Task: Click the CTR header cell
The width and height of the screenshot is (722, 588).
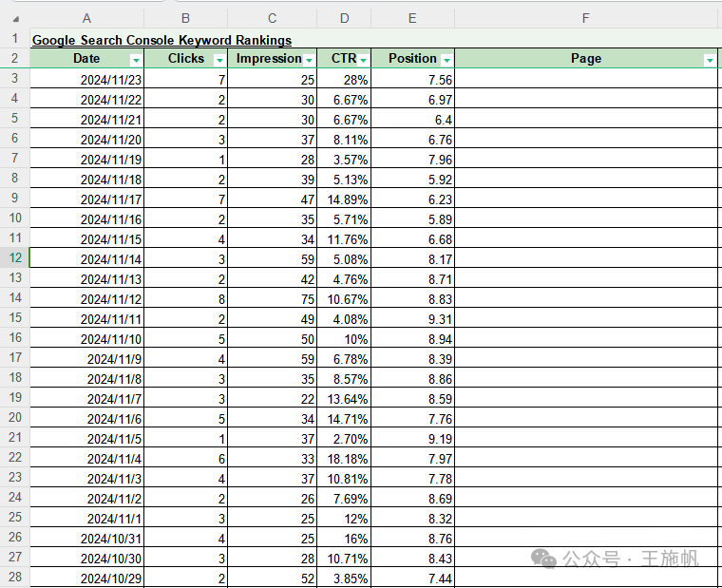Action: coord(344,59)
